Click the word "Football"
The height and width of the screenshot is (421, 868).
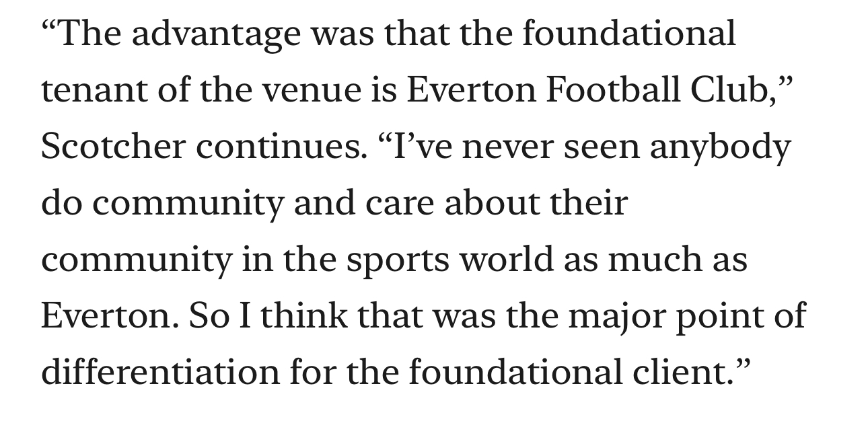[x=612, y=90]
